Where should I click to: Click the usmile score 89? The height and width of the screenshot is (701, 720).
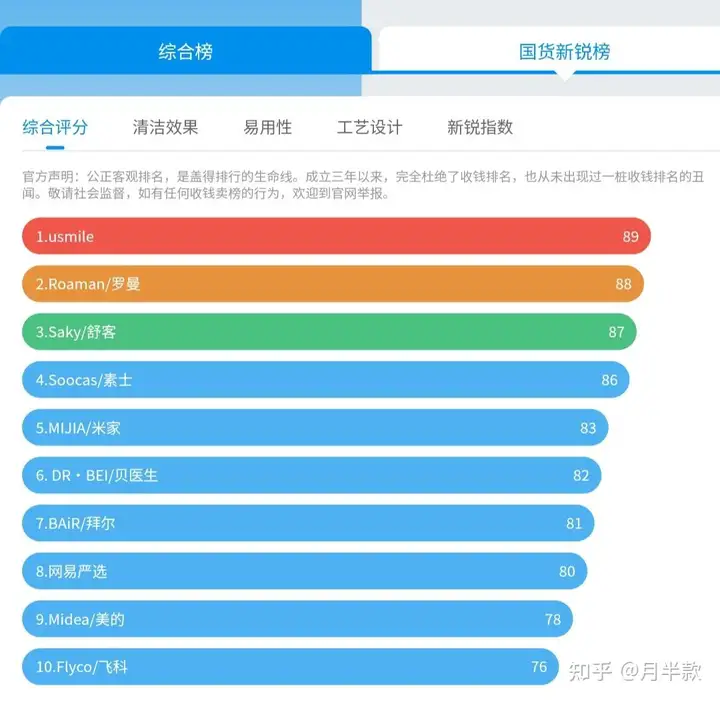click(630, 236)
